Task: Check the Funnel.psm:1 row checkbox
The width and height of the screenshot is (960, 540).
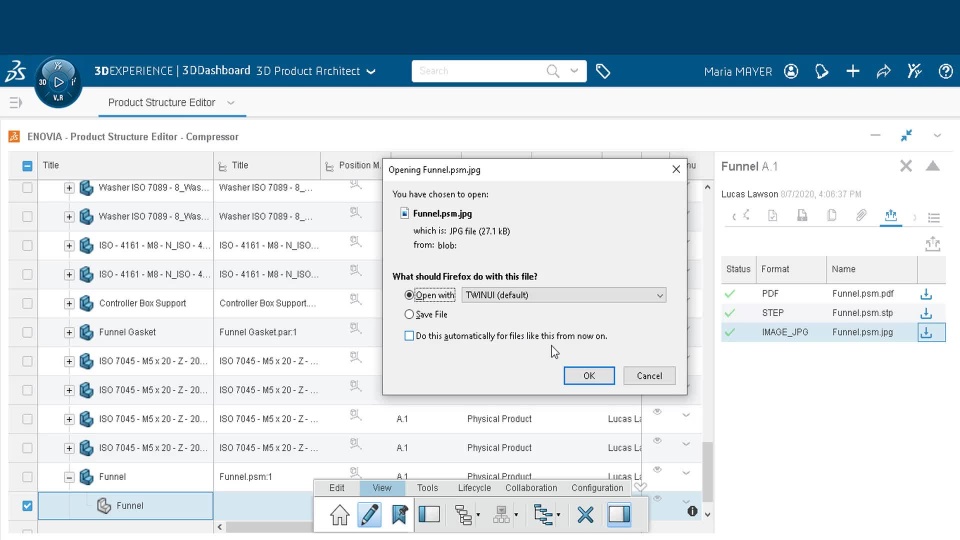Action: pyautogui.click(x=27, y=477)
